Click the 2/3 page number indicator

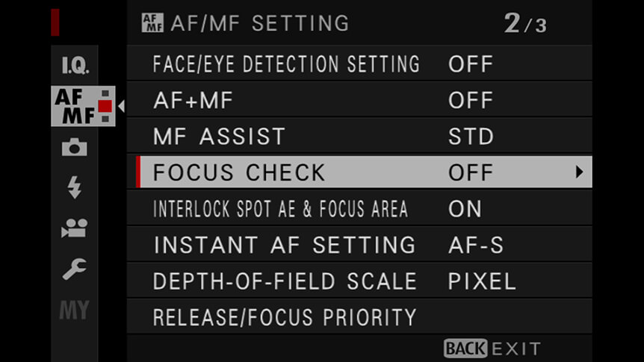click(525, 23)
